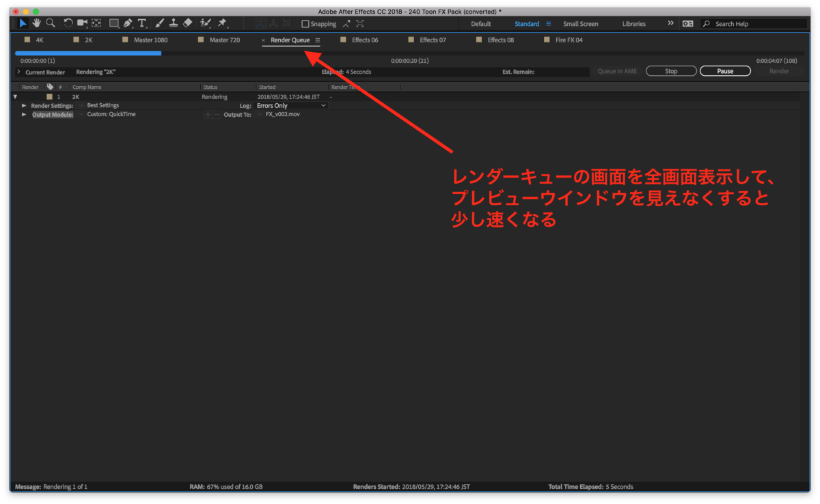Choose the Libraries workspace
The image size is (820, 504).
(634, 24)
